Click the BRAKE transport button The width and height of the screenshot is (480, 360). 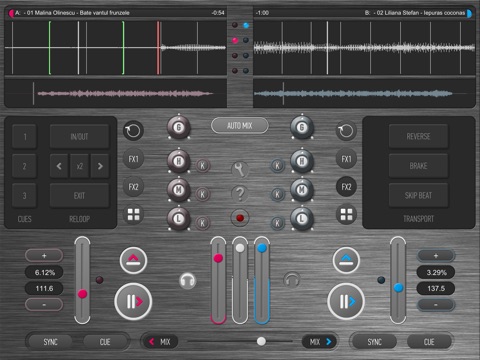click(418, 166)
